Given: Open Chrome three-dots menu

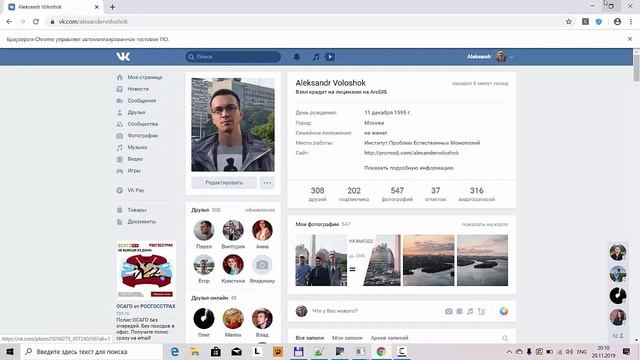Looking at the screenshot, I should pyautogui.click(x=631, y=22).
